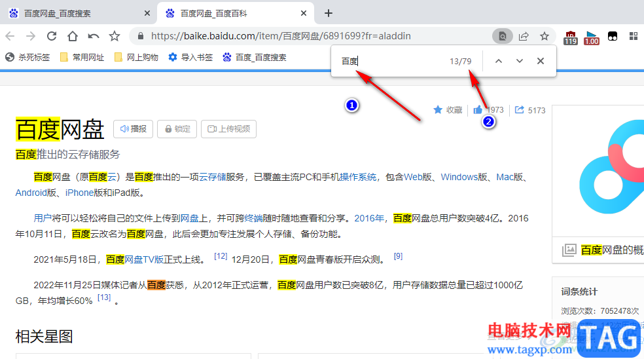The image size is (644, 359).
Task: Click favorite star inside address bar
Action: click(545, 36)
